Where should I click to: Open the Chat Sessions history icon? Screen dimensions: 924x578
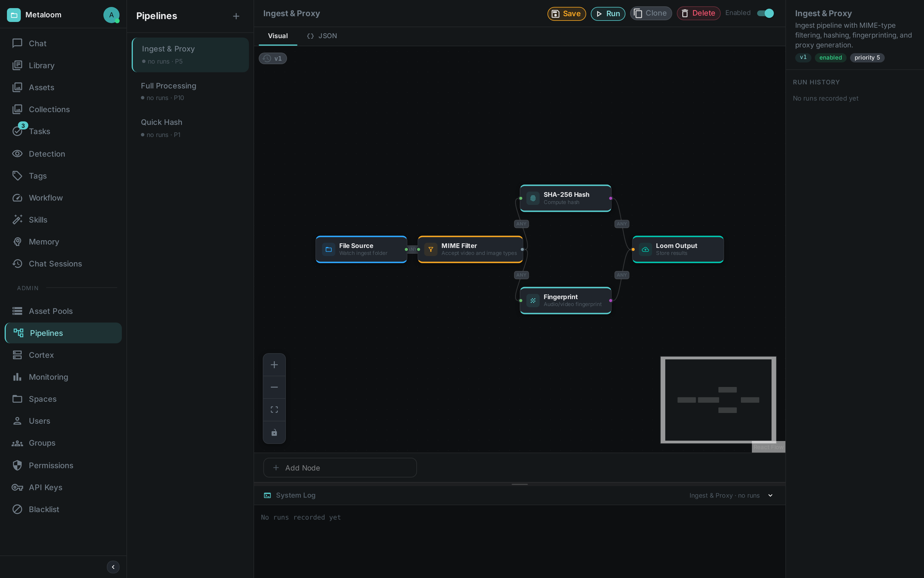coord(17,263)
